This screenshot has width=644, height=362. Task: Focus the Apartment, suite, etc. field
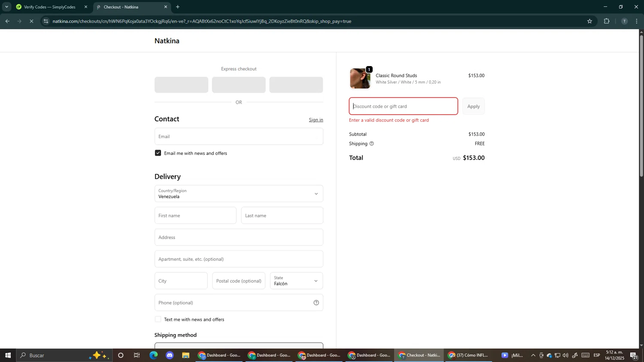[239, 259]
